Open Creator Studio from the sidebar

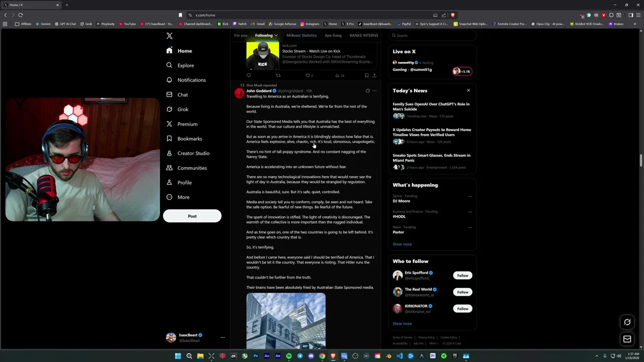point(188,153)
